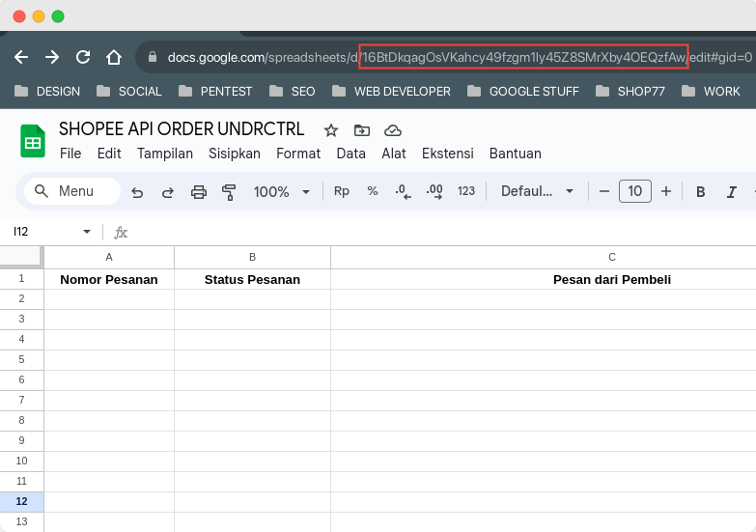Click the formula bar input
This screenshot has height=532, width=756.
pos(443,232)
